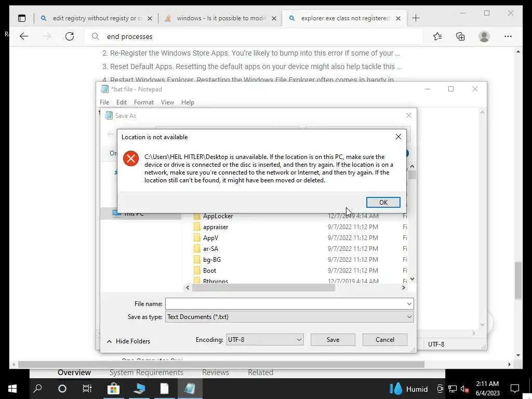This screenshot has width=532, height=399.
Task: Open the Windows Start menu
Action: point(12,389)
